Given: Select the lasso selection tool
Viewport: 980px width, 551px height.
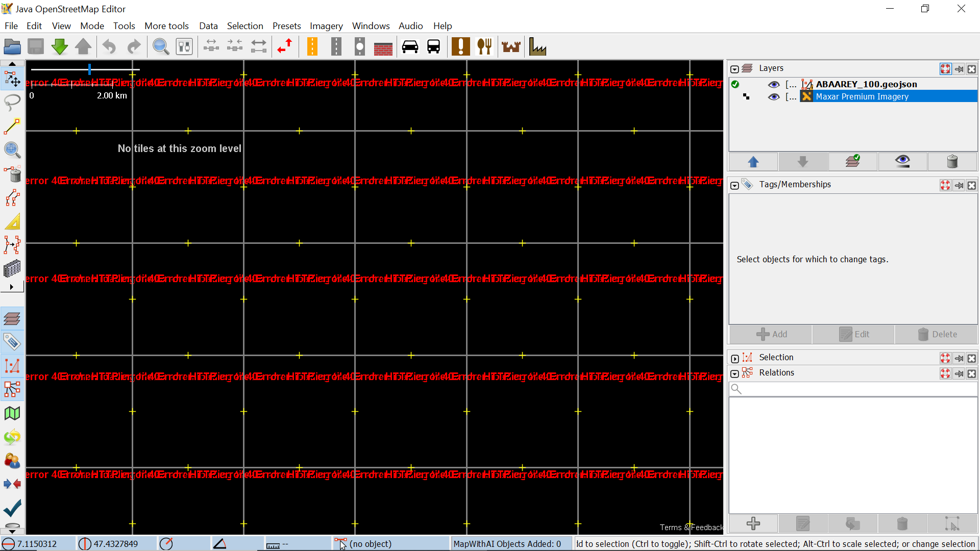Looking at the screenshot, I should pyautogui.click(x=12, y=103).
